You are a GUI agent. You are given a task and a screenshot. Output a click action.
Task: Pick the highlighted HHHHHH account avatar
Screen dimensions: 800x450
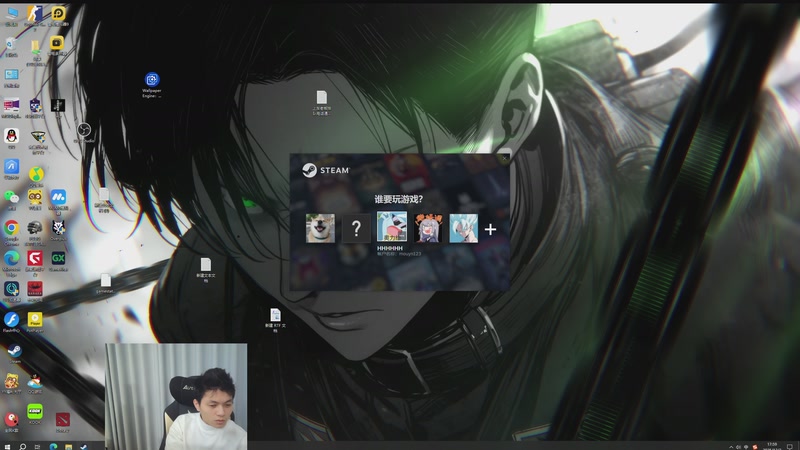(392, 227)
